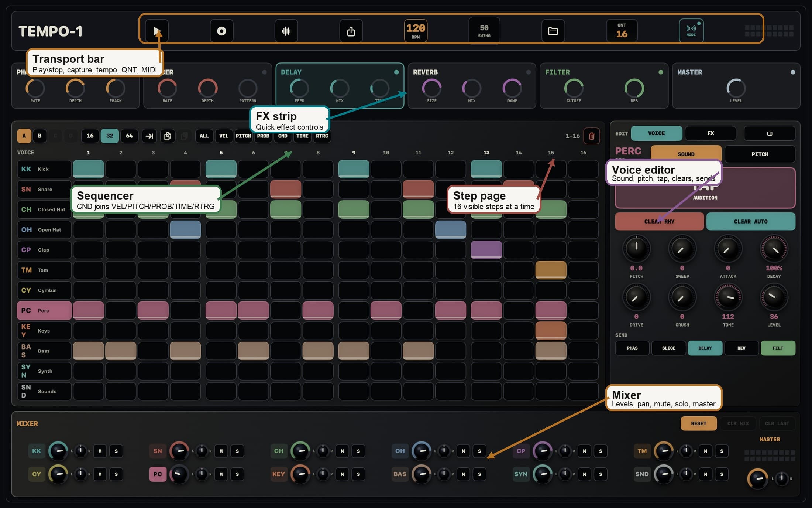Image resolution: width=812 pixels, height=508 pixels.
Task: Open the audio waveform capture icon
Action: point(286,31)
